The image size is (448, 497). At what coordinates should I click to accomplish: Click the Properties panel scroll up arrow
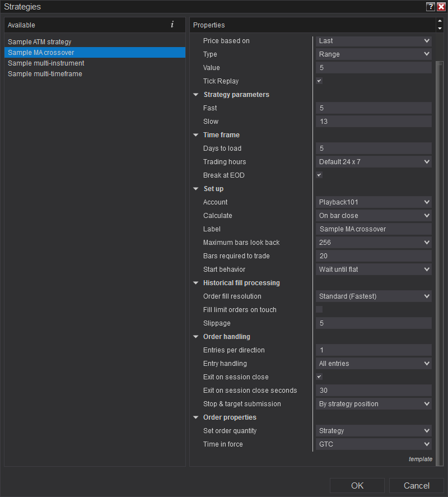(x=440, y=21)
